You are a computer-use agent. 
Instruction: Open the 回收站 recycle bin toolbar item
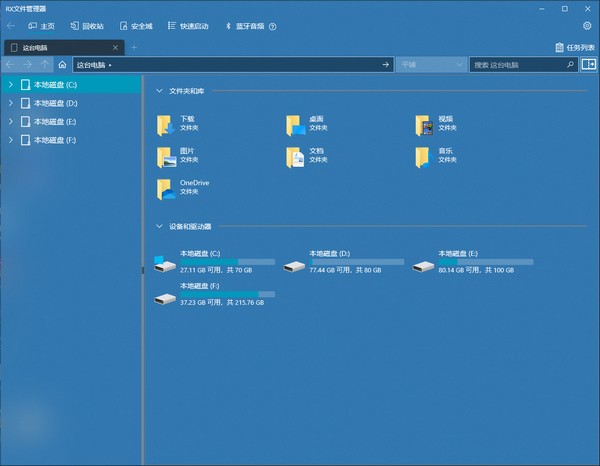[x=87, y=26]
